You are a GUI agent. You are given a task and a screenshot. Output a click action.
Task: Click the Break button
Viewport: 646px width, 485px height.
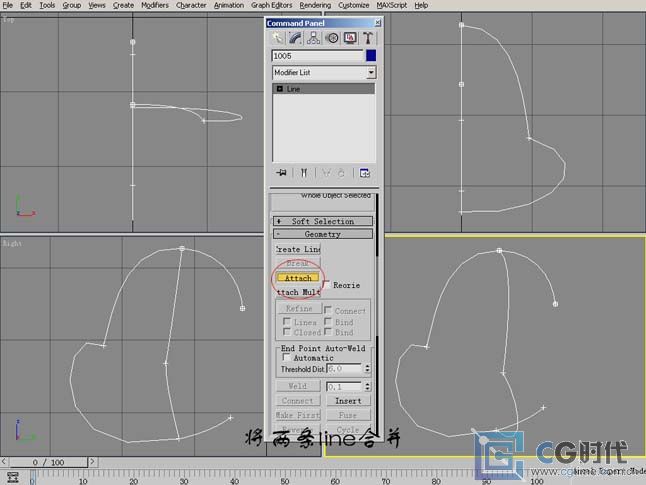297,263
